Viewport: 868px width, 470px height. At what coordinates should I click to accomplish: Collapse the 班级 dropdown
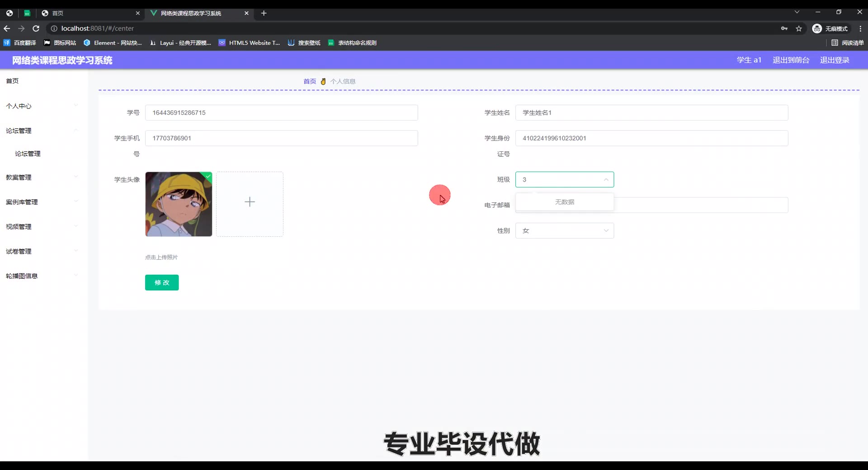click(x=606, y=179)
